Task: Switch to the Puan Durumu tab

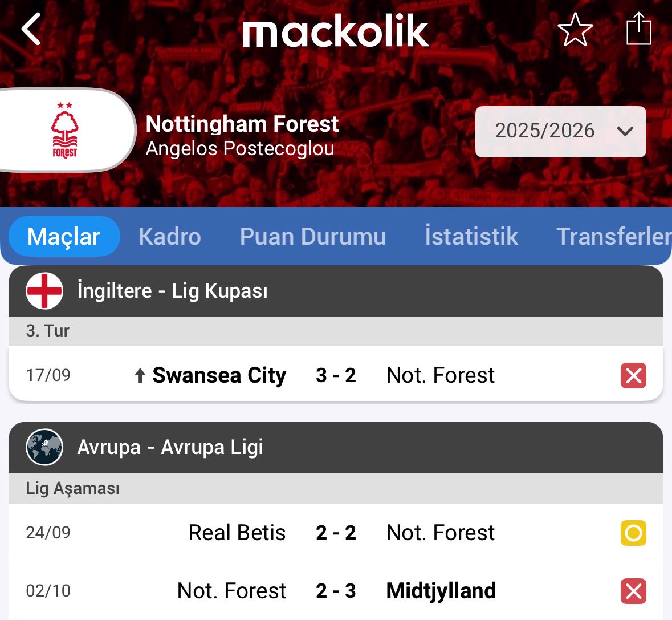Action: point(312,236)
